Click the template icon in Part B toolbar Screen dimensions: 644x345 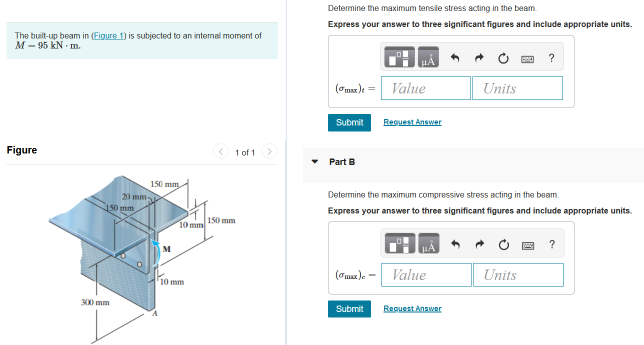[x=399, y=243]
